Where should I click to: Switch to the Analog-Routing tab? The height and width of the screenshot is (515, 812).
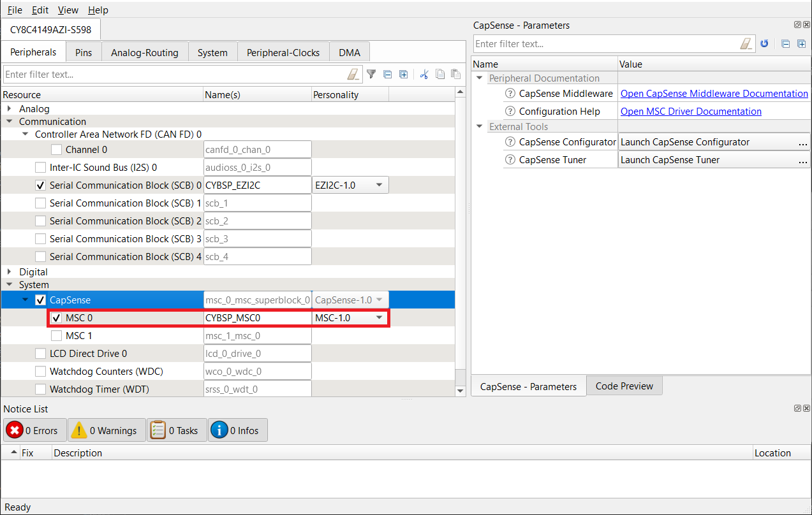coord(145,52)
